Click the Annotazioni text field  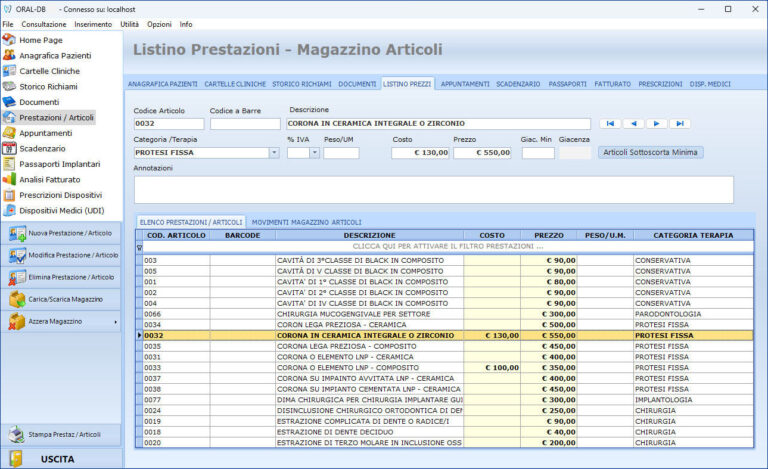tap(433, 189)
